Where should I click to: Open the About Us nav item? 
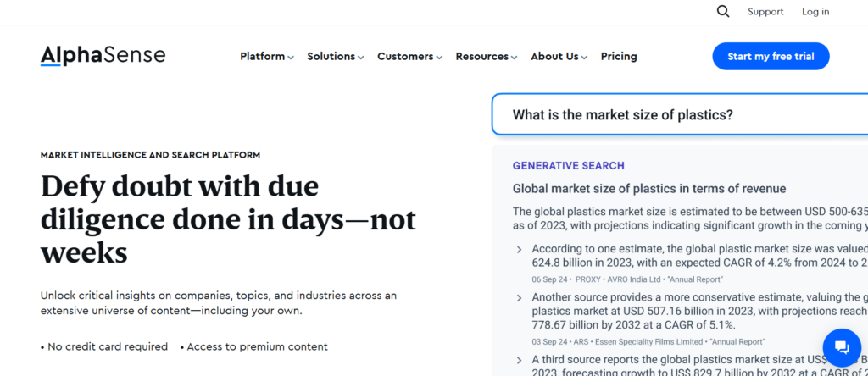click(x=554, y=57)
